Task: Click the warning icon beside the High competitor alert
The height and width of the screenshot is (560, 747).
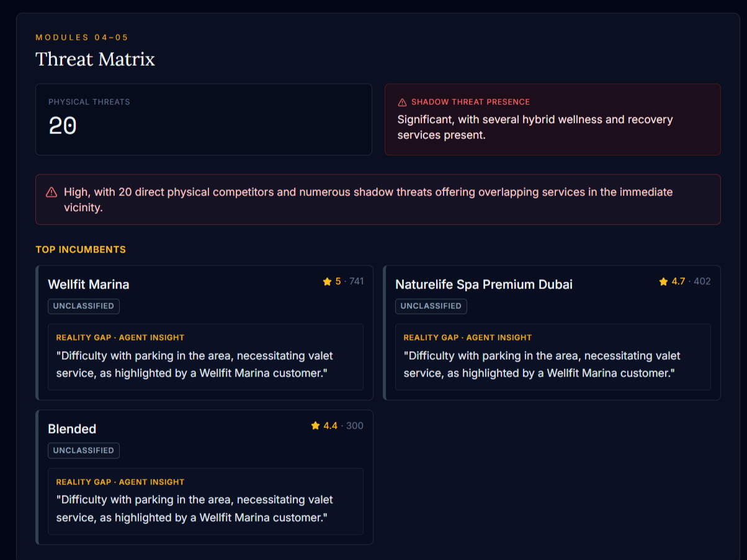Action: (51, 192)
